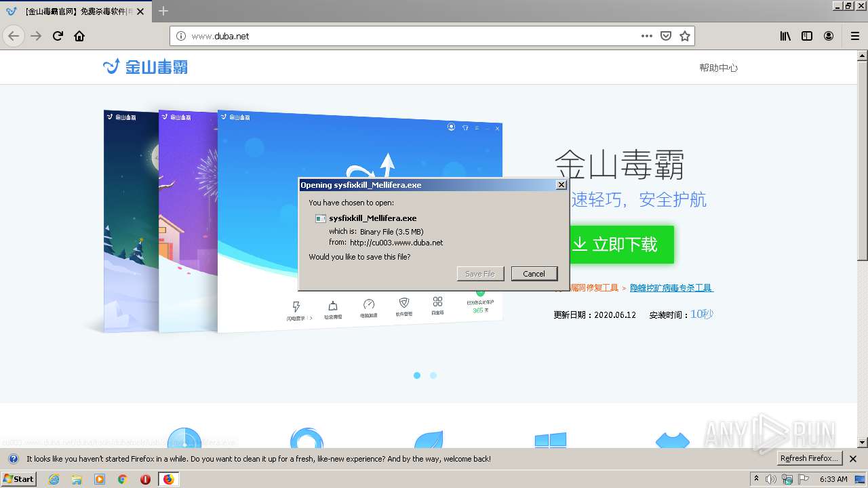Open Firefox account menu
The height and width of the screenshot is (488, 868).
829,36
